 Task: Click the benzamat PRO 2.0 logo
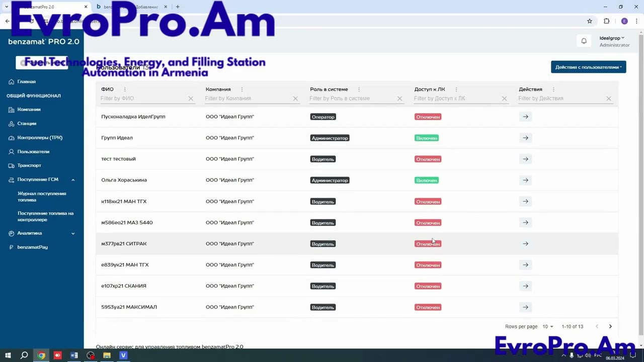pos(44,42)
